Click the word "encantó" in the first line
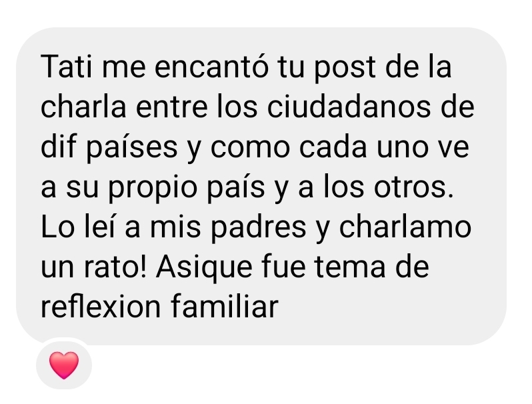This screenshot has height=404, width=532. 212,66
